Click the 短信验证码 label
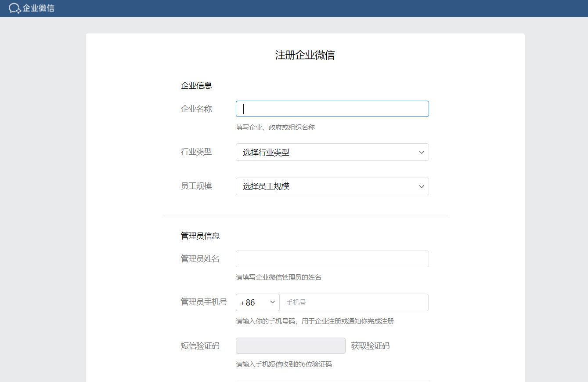 [200, 346]
